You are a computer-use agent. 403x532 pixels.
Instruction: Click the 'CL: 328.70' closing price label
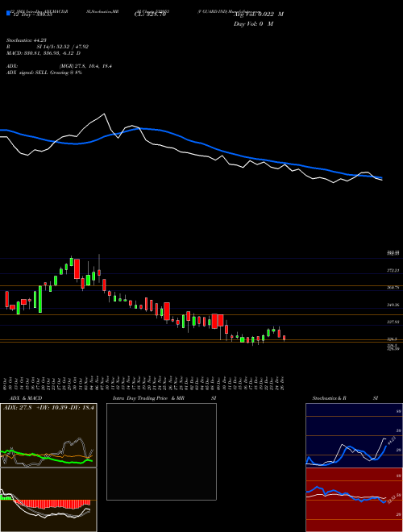point(150,15)
